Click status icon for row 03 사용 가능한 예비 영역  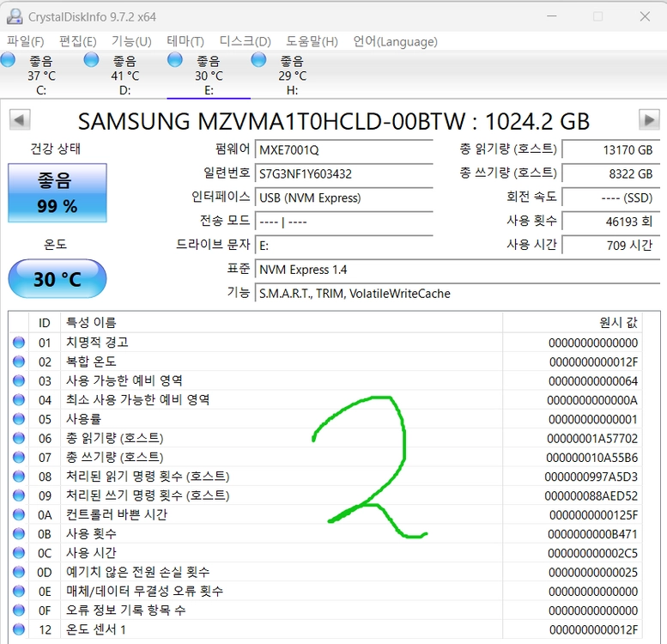(x=19, y=380)
